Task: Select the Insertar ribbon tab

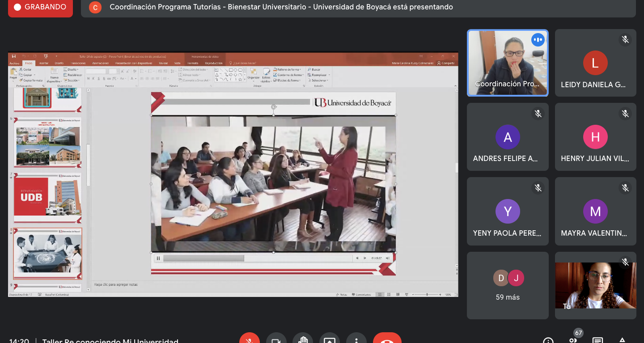Action: coord(43,63)
